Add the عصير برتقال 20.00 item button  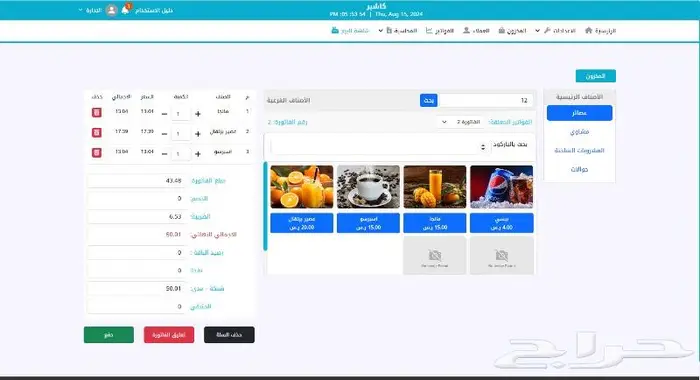[302, 223]
